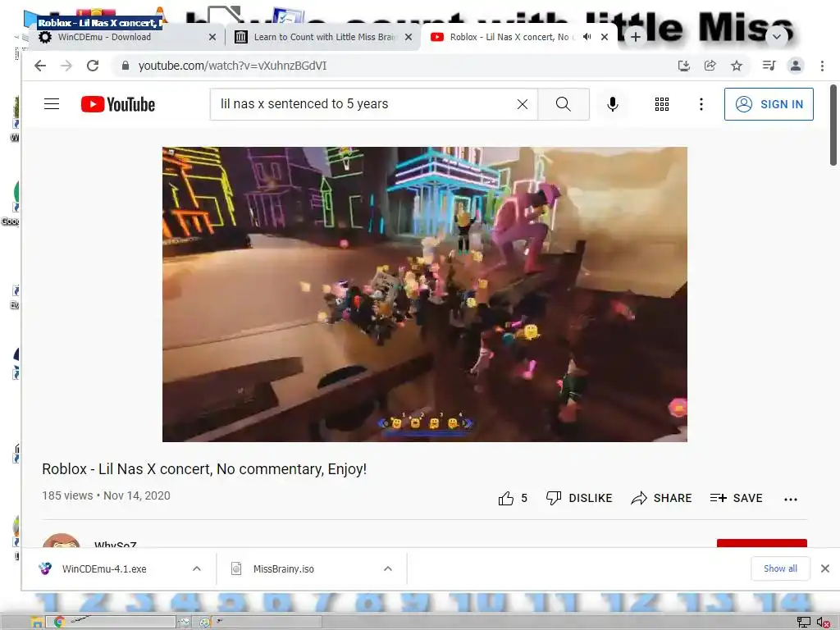Viewport: 840px width, 630px height.
Task: Click the video title text
Action: pos(204,469)
